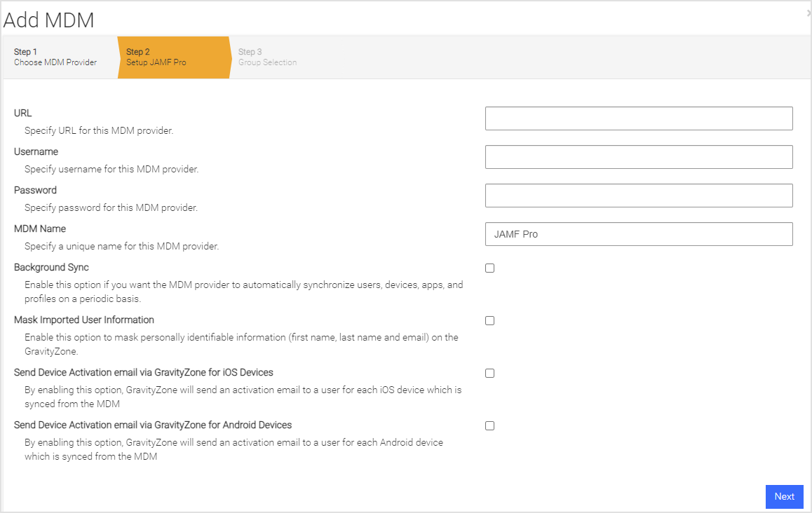Check Mask Imported User Information
The height and width of the screenshot is (513, 812).
[489, 320]
